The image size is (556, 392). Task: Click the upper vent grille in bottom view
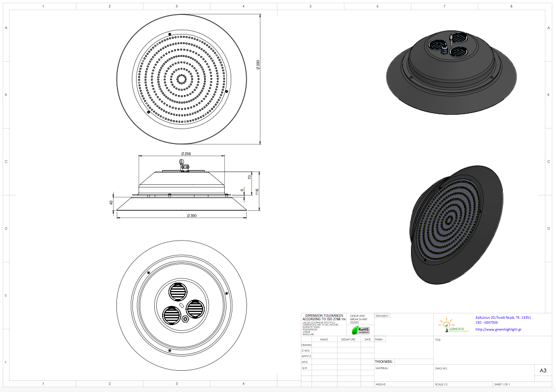pos(179,292)
